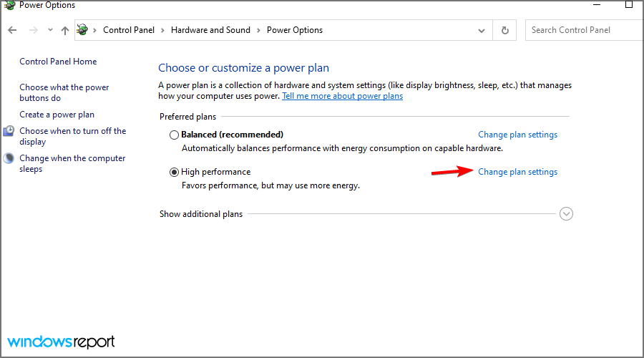Image resolution: width=644 pixels, height=358 pixels.
Task: Go to Hardware and Sound breadcrumb
Action: [210, 30]
